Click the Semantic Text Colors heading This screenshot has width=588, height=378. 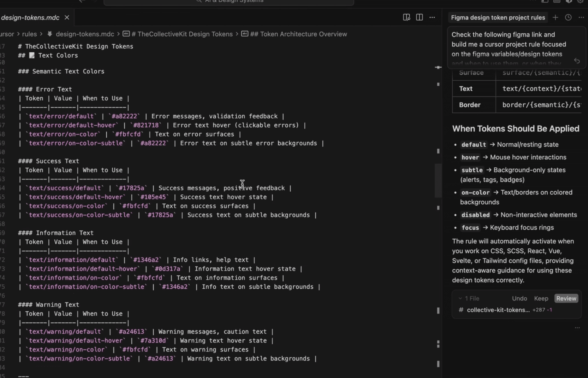point(61,71)
